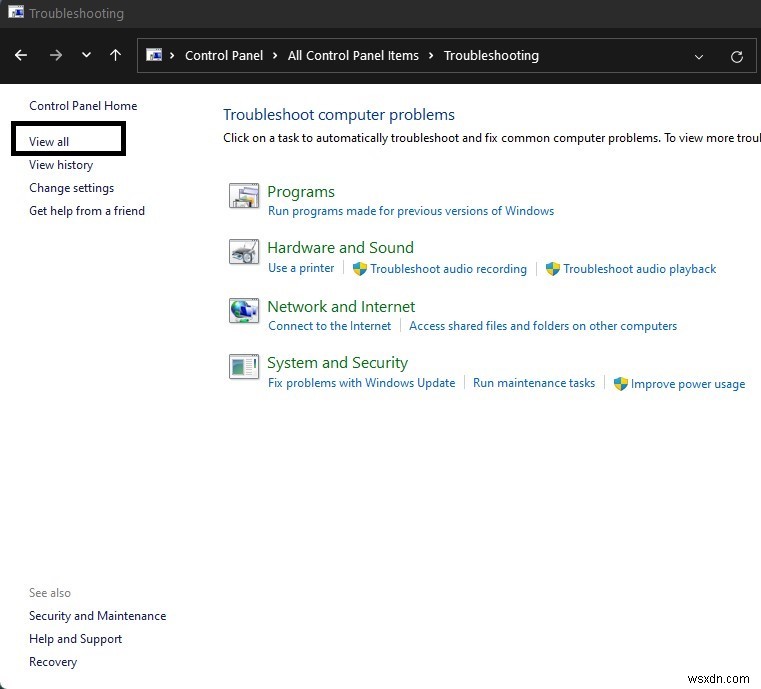
Task: Expand the chevron after Control Panel breadcrumb
Action: point(275,55)
